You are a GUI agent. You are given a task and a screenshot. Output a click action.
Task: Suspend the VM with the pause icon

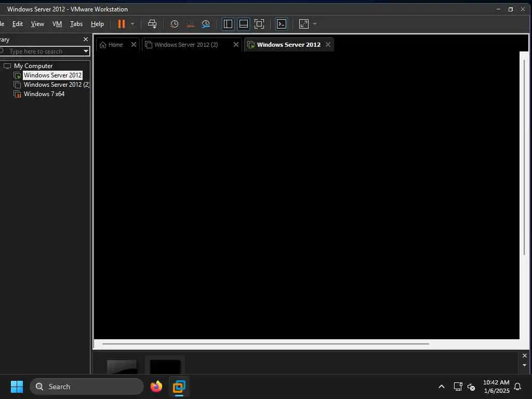tap(121, 24)
